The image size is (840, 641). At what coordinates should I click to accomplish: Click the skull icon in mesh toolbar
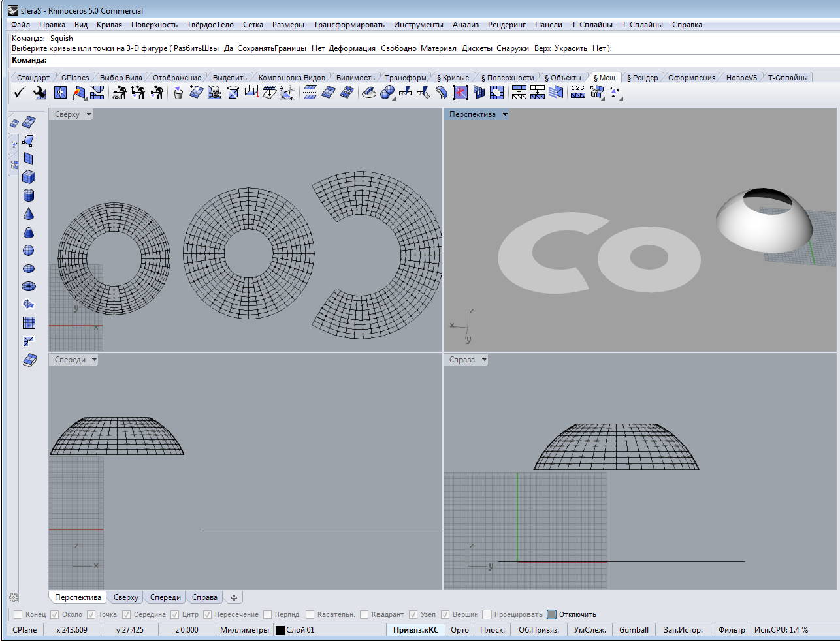214,93
